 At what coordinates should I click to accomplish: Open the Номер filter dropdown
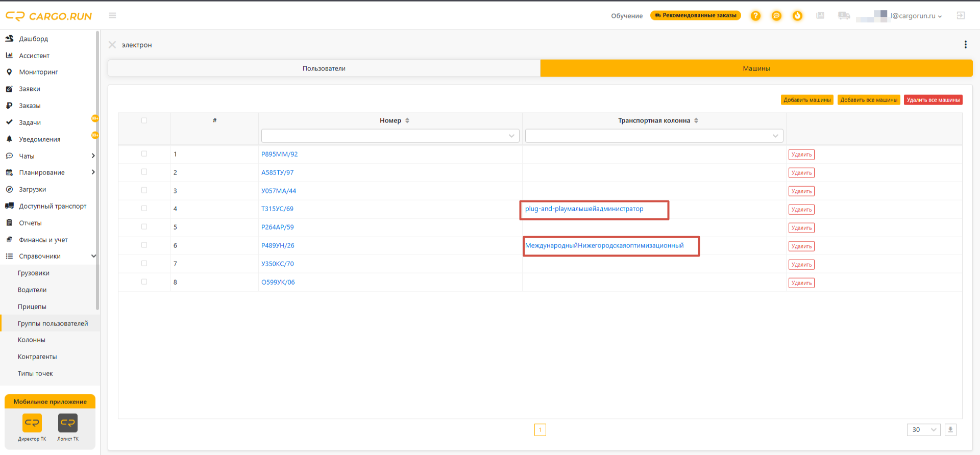(x=390, y=136)
